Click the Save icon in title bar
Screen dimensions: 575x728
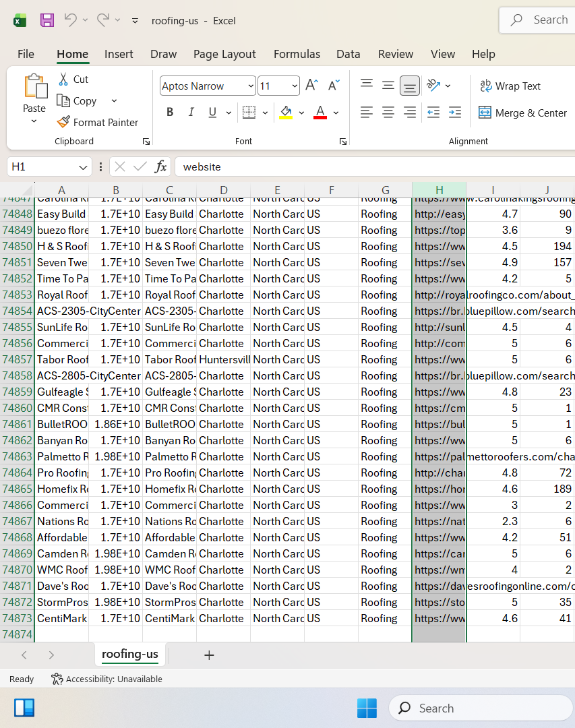[x=47, y=20]
